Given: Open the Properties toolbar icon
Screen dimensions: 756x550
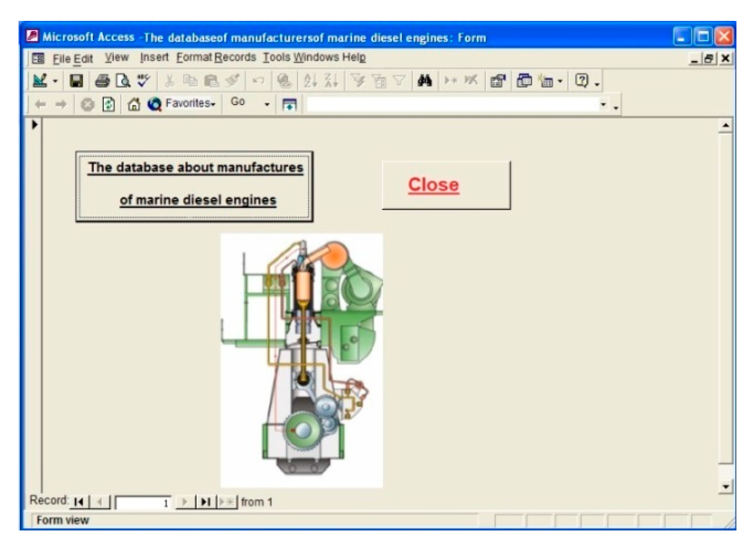Looking at the screenshot, I should (498, 81).
